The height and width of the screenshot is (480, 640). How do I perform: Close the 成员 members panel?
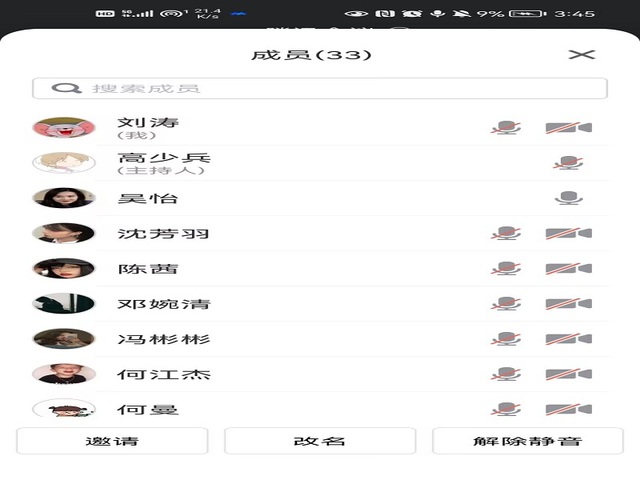point(581,54)
